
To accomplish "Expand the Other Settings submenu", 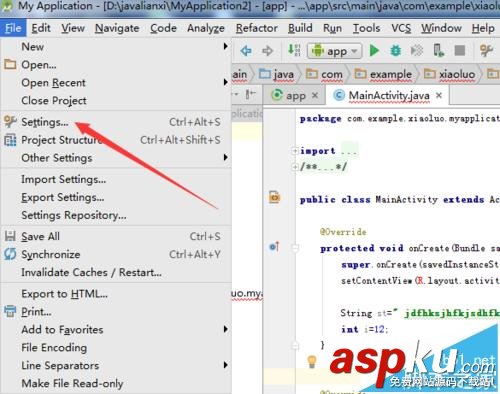I will pyautogui.click(x=116, y=158).
